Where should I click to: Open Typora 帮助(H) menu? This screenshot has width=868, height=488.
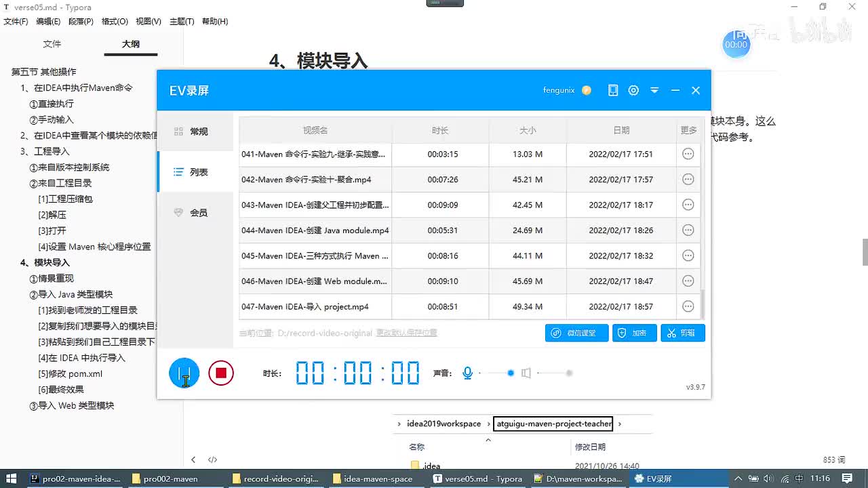[214, 22]
